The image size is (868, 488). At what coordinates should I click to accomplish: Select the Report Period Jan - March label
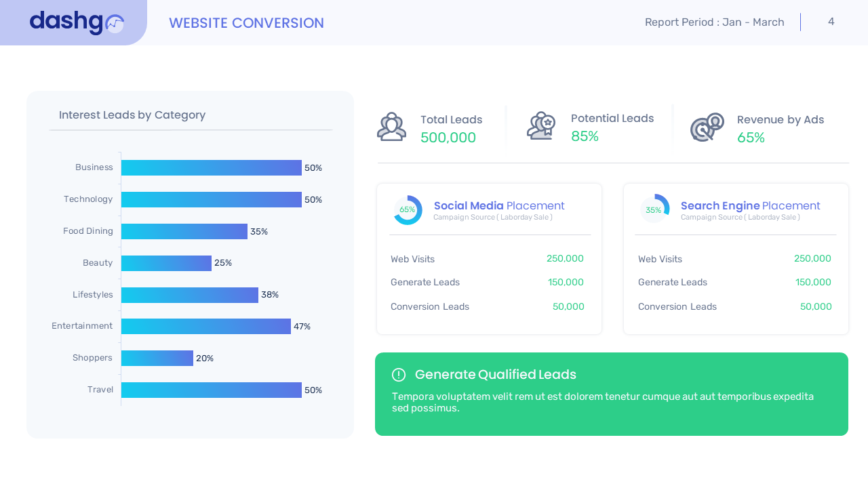(714, 22)
